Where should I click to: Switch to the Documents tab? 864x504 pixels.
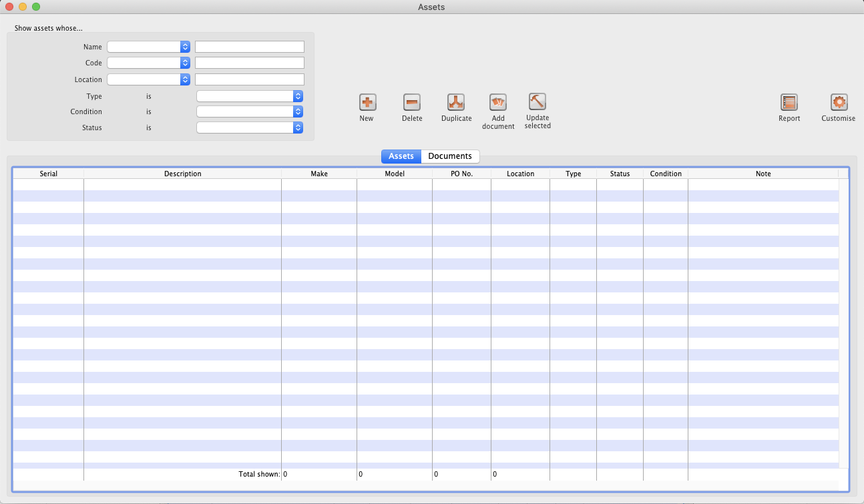450,156
